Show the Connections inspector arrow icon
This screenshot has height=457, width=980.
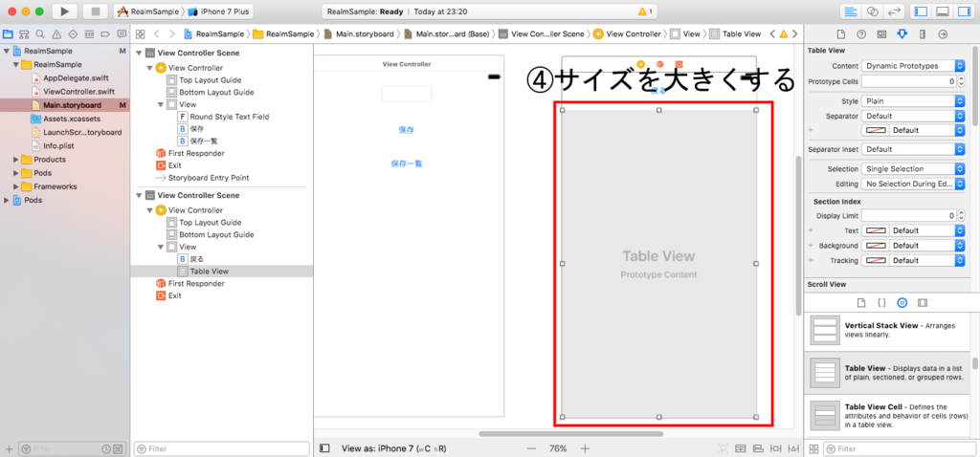click(x=943, y=33)
